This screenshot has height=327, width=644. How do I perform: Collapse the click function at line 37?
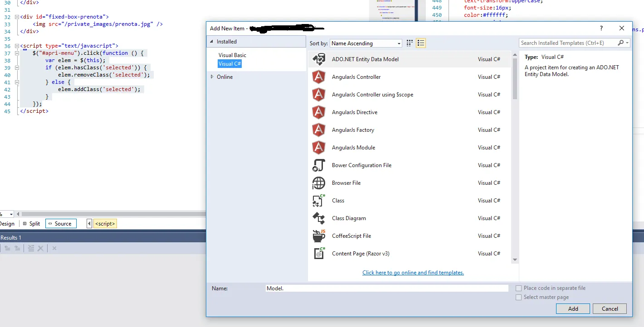point(17,53)
